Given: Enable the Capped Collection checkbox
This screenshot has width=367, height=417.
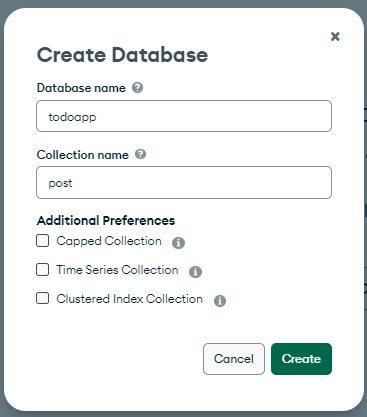Looking at the screenshot, I should (x=42, y=240).
